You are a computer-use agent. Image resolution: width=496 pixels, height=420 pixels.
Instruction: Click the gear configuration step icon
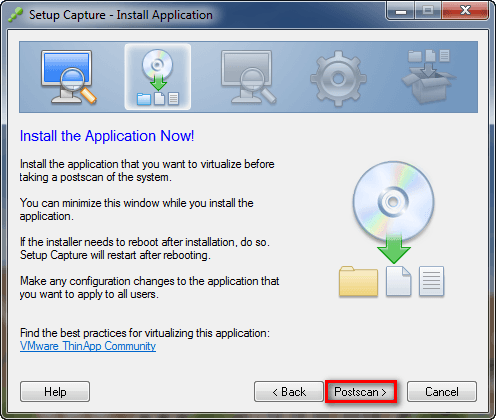[x=338, y=79]
